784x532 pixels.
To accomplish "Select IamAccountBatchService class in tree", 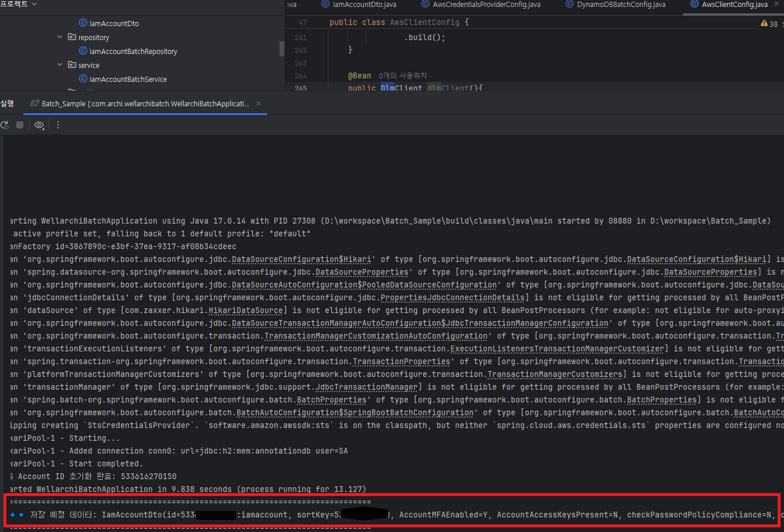I will point(128,79).
